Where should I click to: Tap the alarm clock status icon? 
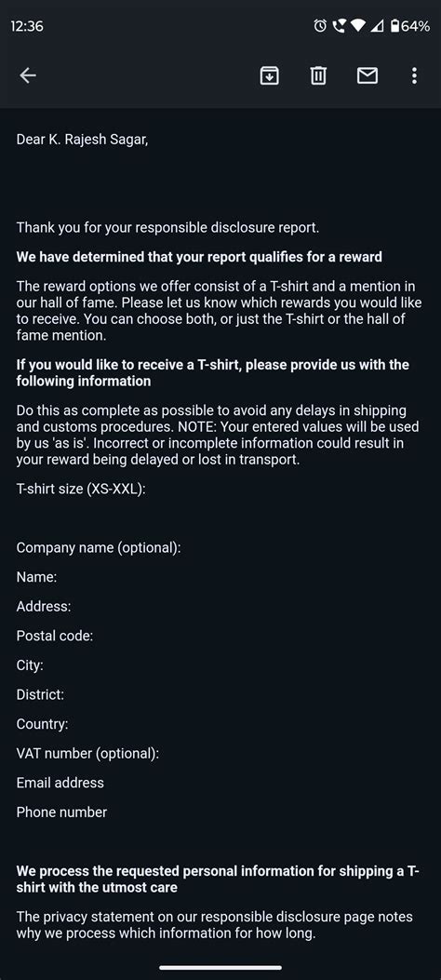pyautogui.click(x=320, y=26)
